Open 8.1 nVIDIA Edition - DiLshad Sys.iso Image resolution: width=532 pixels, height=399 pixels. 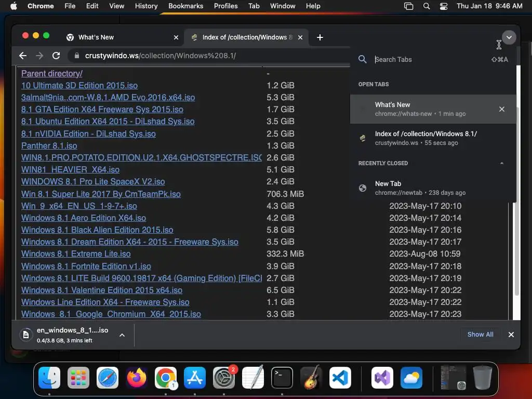88,134
